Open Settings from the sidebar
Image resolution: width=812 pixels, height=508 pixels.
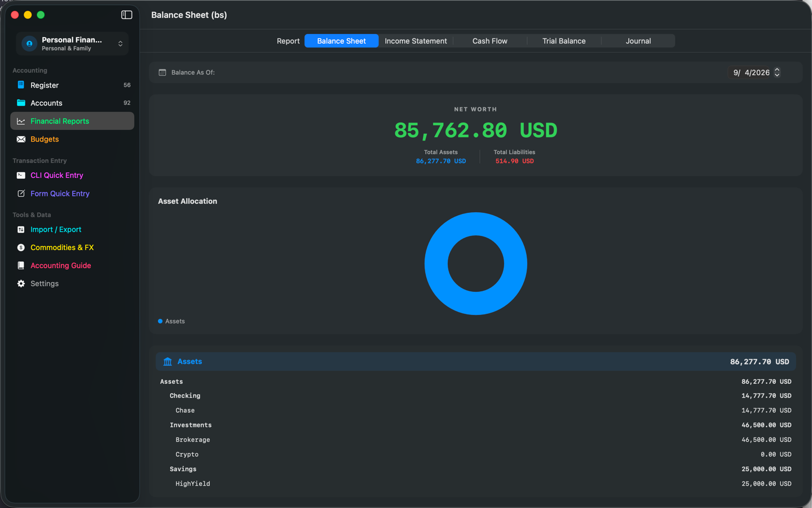pyautogui.click(x=72, y=283)
